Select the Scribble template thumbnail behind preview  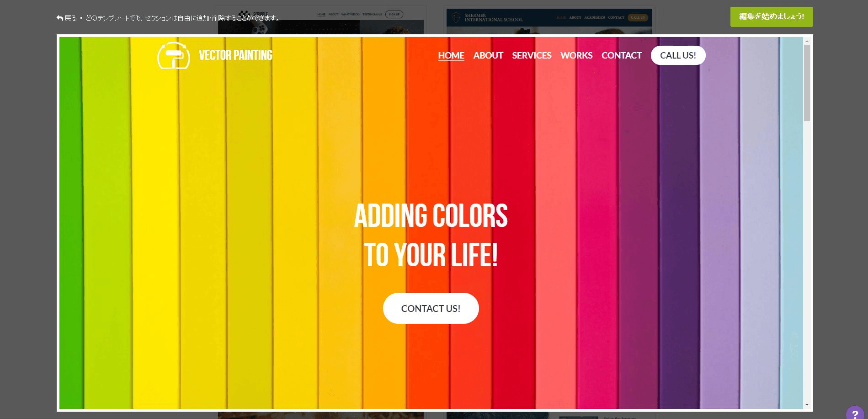[x=320, y=18]
